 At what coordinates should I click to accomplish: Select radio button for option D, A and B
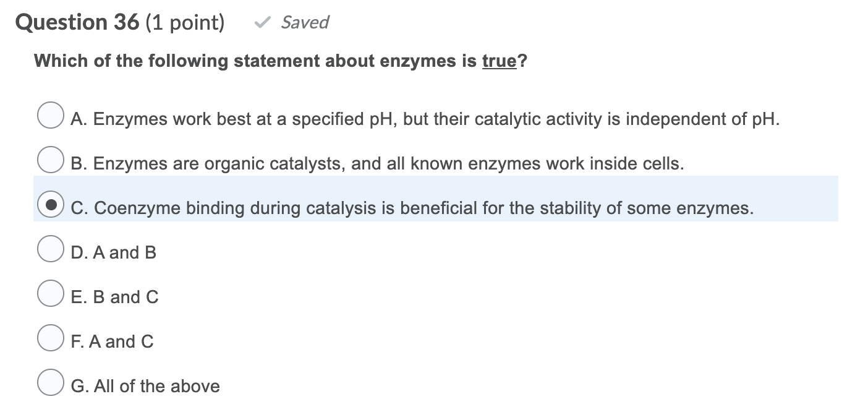pyautogui.click(x=50, y=249)
